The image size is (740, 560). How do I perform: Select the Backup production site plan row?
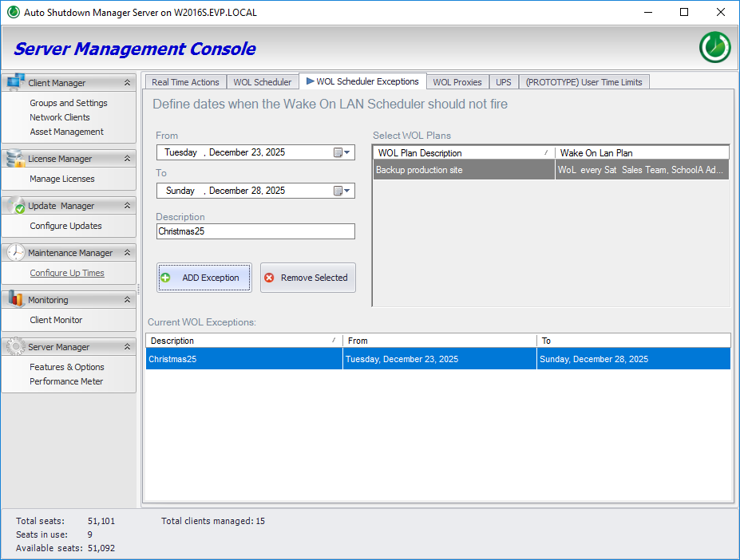[x=463, y=170]
